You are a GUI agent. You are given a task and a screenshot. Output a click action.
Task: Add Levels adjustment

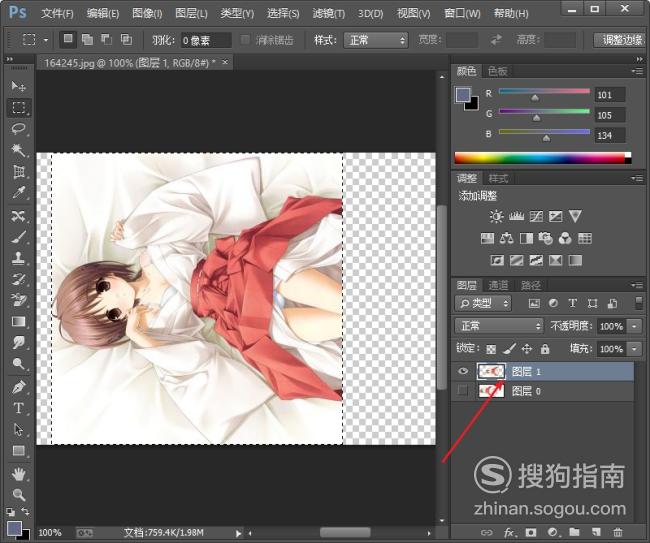(516, 216)
